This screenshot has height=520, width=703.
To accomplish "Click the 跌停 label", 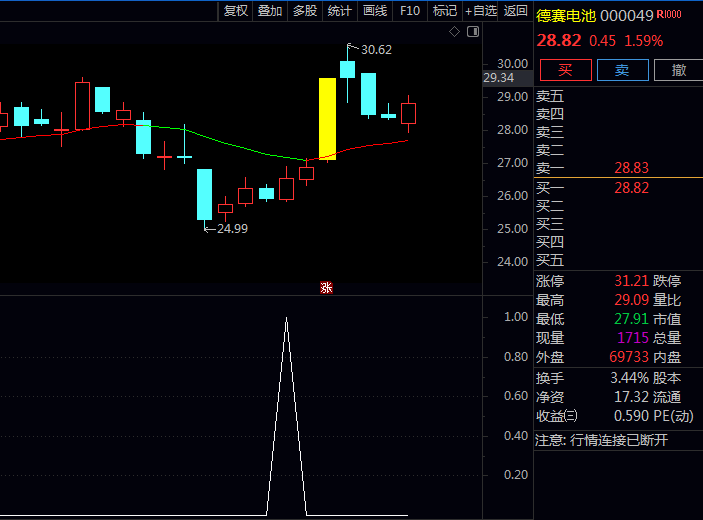I will (667, 281).
